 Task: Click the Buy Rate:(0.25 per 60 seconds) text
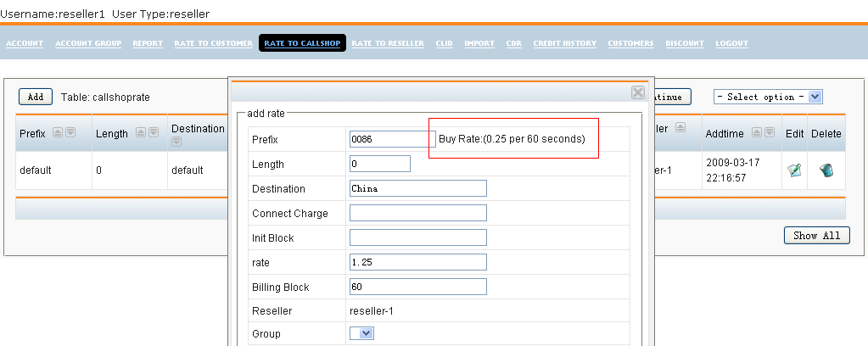click(x=512, y=139)
